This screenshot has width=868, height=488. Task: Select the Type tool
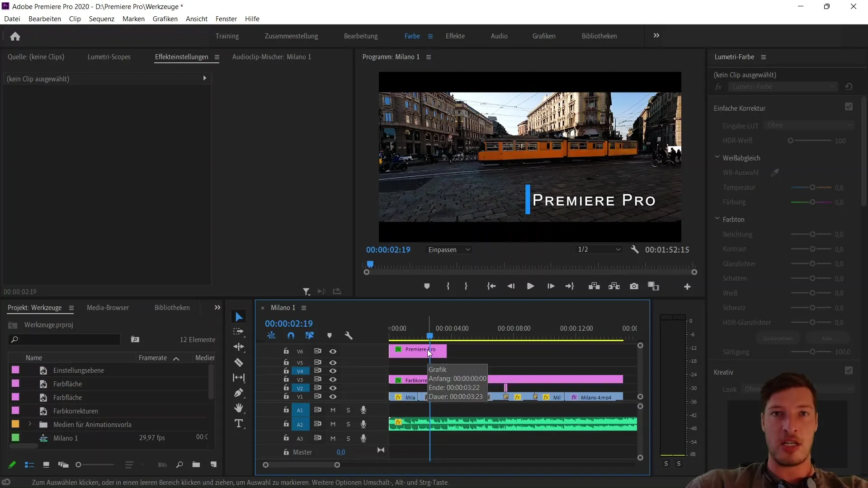pos(239,424)
